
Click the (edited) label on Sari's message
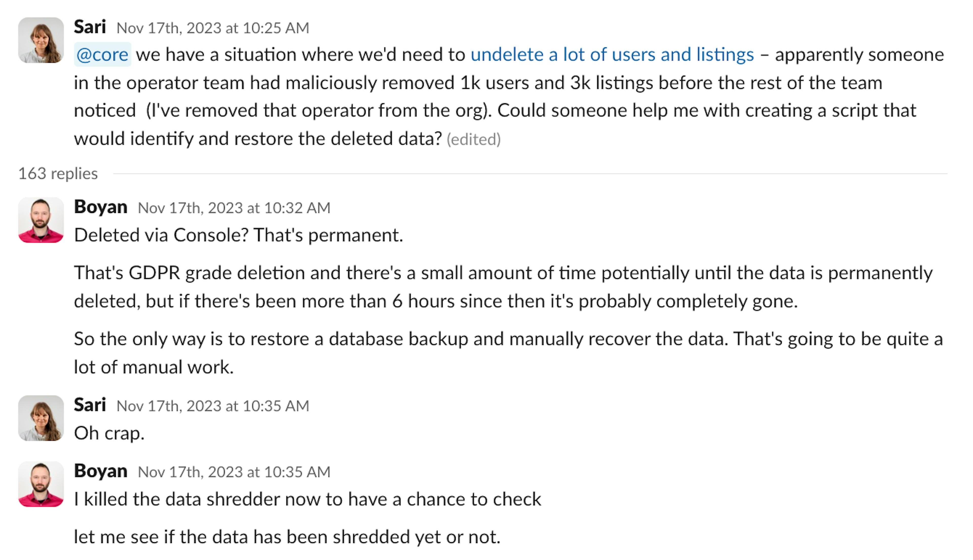pos(474,139)
